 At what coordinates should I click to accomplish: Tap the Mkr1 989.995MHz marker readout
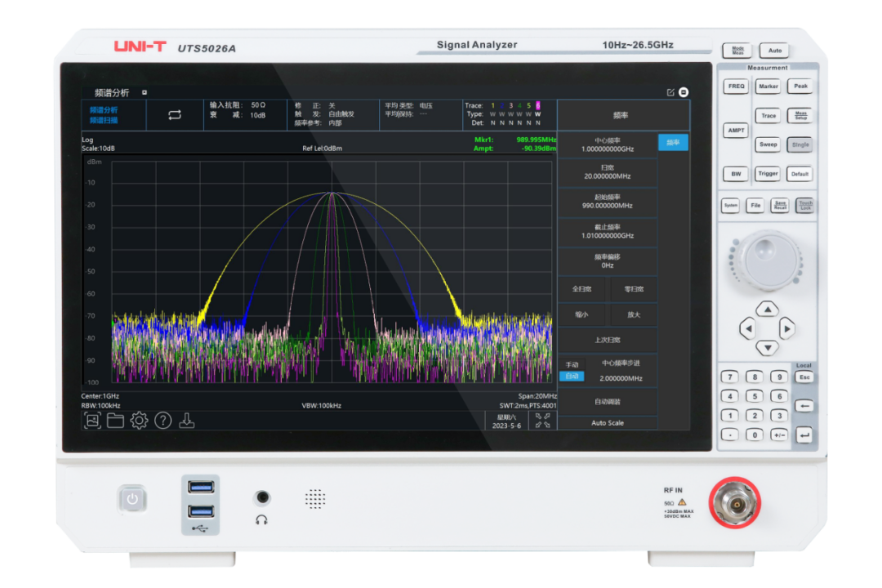tap(515, 140)
